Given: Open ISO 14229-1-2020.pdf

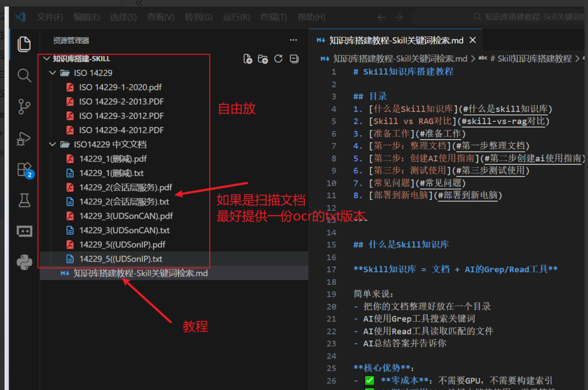Looking at the screenshot, I should [x=120, y=87].
